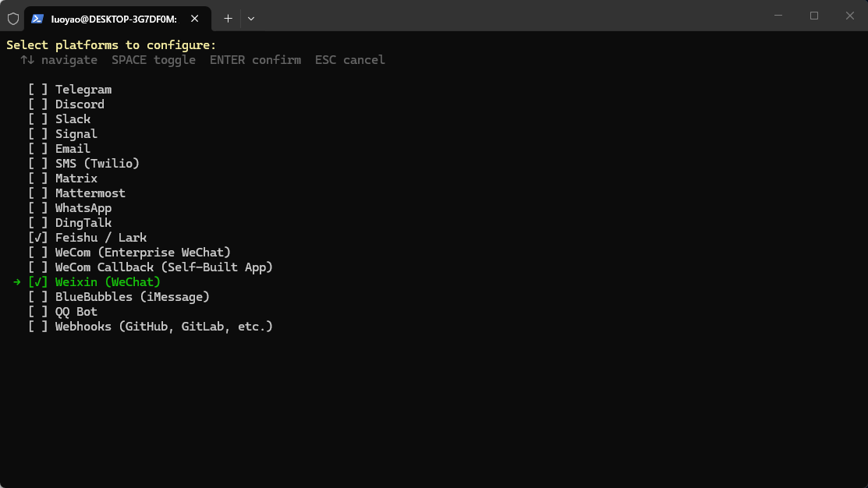
Task: Maximize the terminal window
Action: click(813, 16)
